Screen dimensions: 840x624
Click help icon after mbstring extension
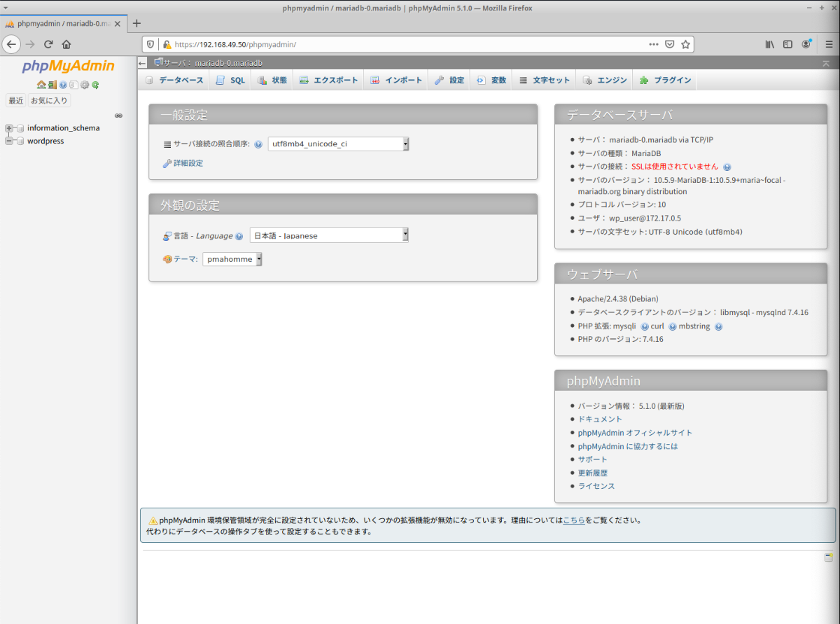point(718,326)
